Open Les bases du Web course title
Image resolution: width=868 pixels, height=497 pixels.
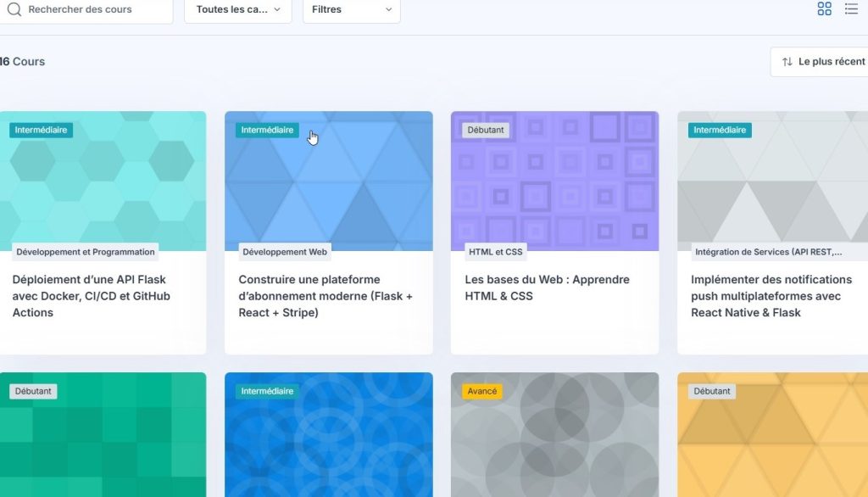point(547,288)
